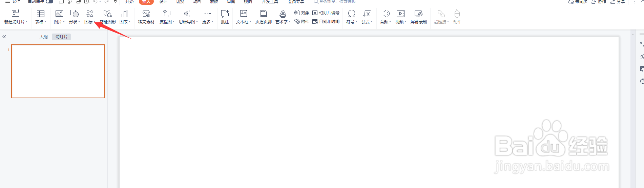Viewport: 644px width, 188px height.
Task: Click the 符号 symbol icon
Action: pos(352,14)
